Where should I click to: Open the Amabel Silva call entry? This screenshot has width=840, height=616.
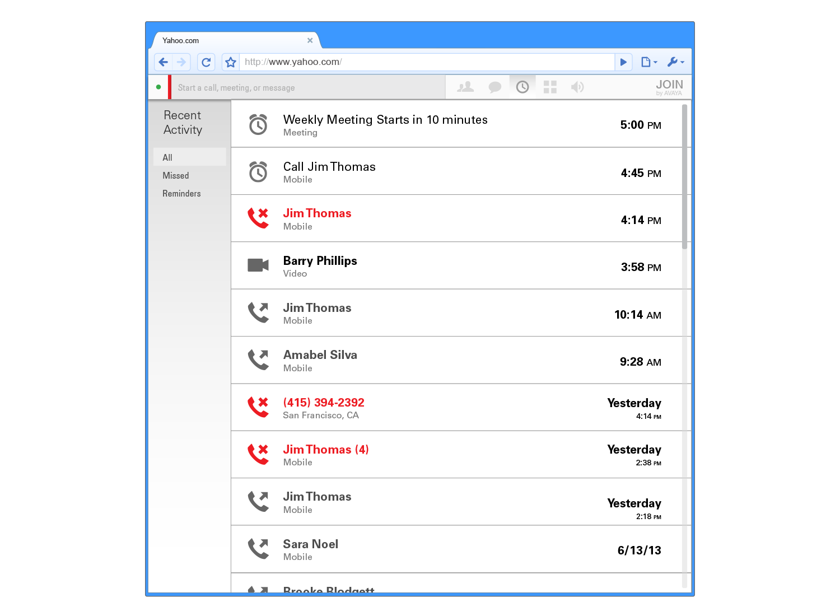(457, 360)
